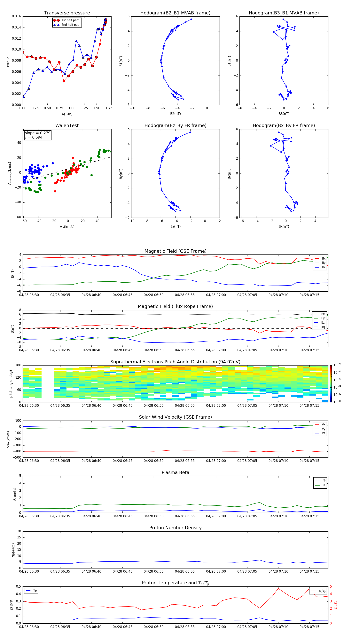Click the 'B3(nT)' x-axis label
This screenshot has width=351, height=644.
tap(284, 114)
